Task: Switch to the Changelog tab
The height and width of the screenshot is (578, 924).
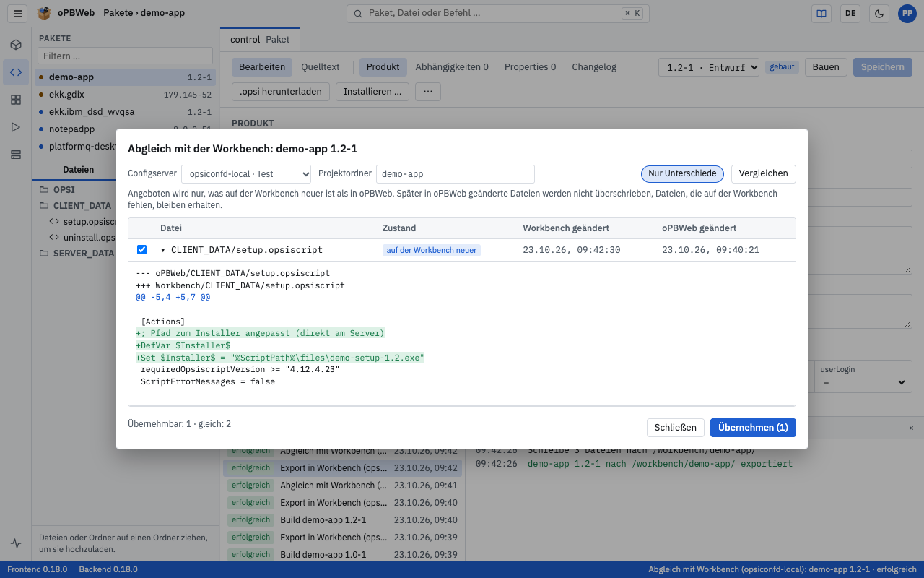Action: click(x=594, y=67)
